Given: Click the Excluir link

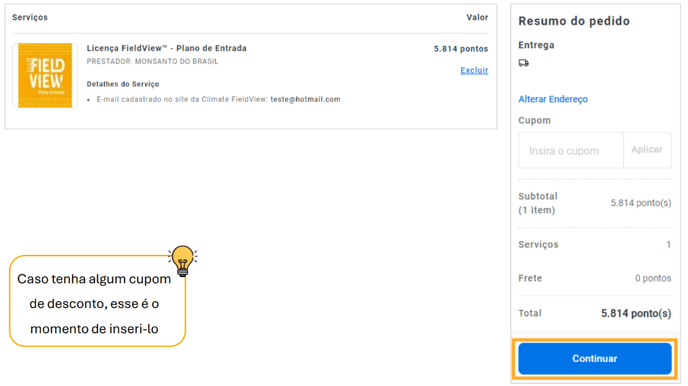Looking at the screenshot, I should pos(474,70).
